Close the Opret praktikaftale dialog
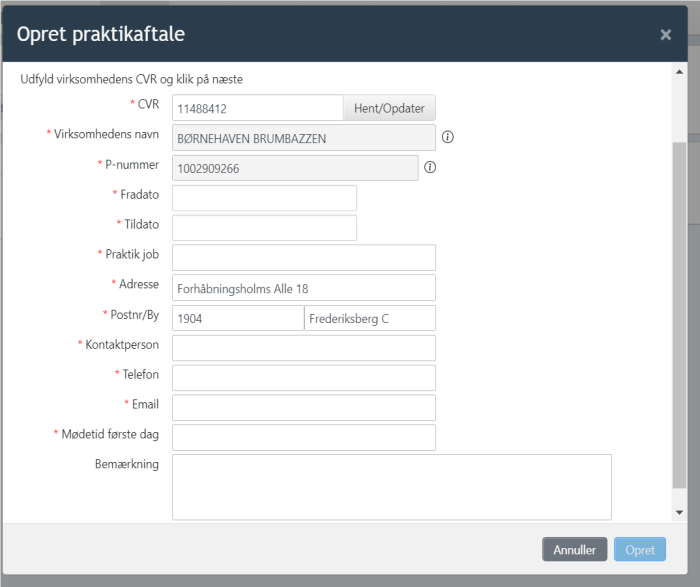 click(x=666, y=34)
